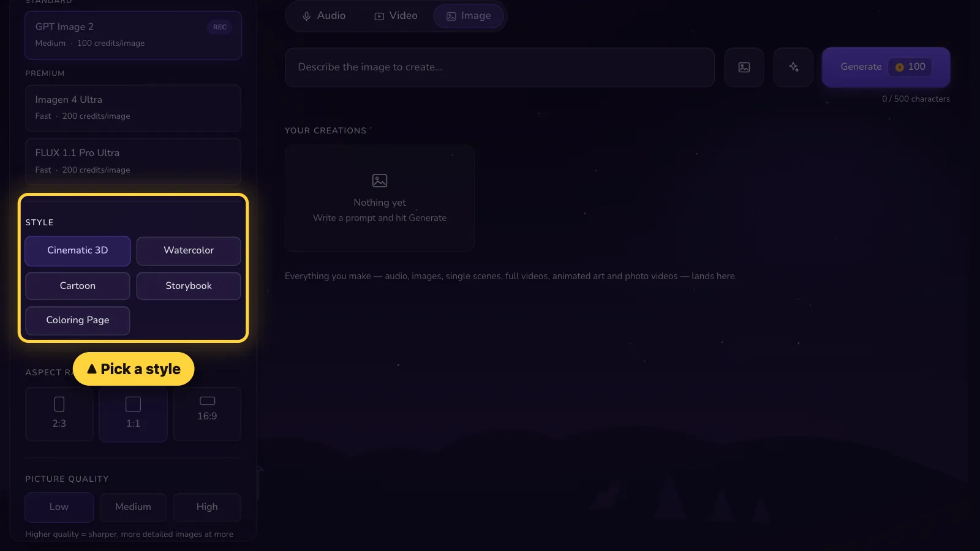
Task: Select the 16:9 landscape aspect ratio icon
Action: tap(207, 400)
